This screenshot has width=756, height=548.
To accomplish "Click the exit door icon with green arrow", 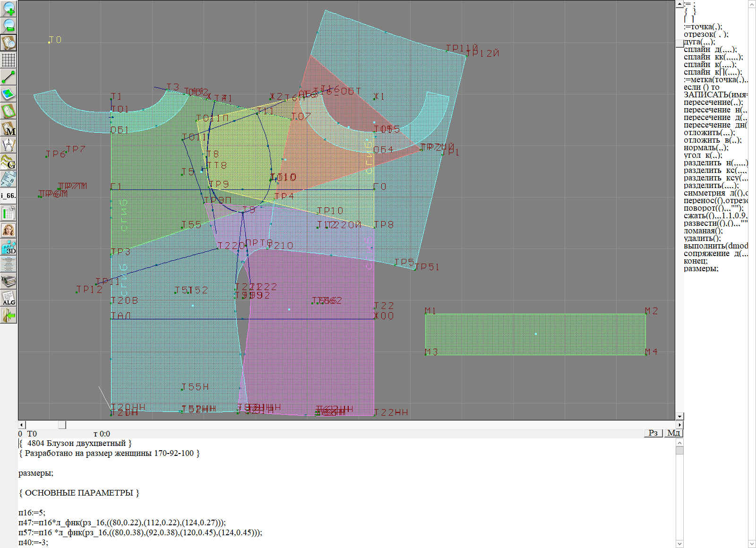I will tap(9, 315).
